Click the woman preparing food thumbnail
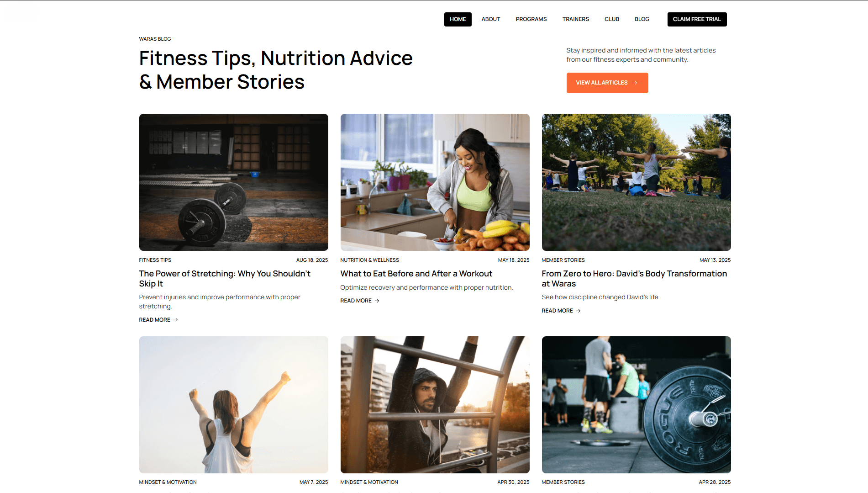868x493 pixels. (x=435, y=182)
